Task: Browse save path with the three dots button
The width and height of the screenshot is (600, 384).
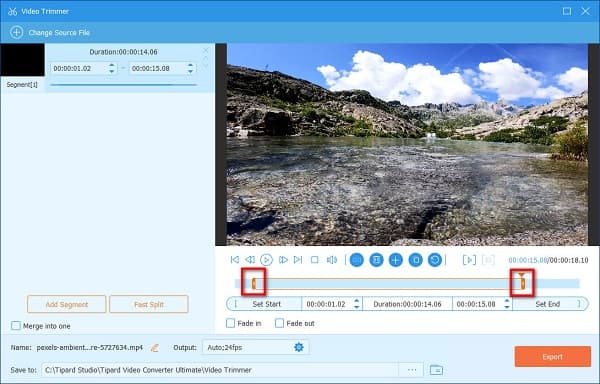Action: pos(412,370)
